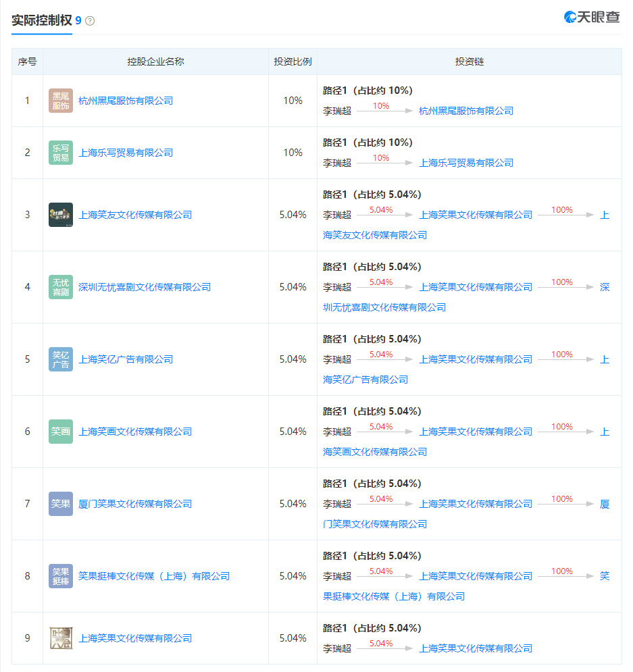This screenshot has width=633, height=672.
Task: Open 上海笑画文化传媒有限公司 in the company name column
Action: 135,432
